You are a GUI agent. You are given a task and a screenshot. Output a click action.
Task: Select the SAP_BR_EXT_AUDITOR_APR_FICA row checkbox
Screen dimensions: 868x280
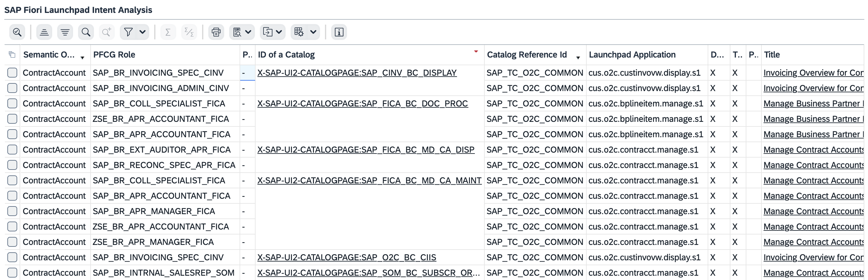click(x=13, y=150)
